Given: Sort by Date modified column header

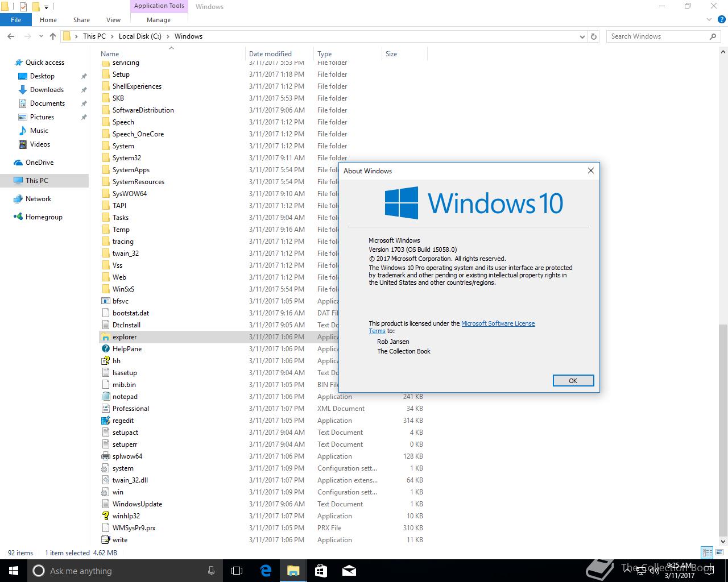Looking at the screenshot, I should [x=279, y=54].
